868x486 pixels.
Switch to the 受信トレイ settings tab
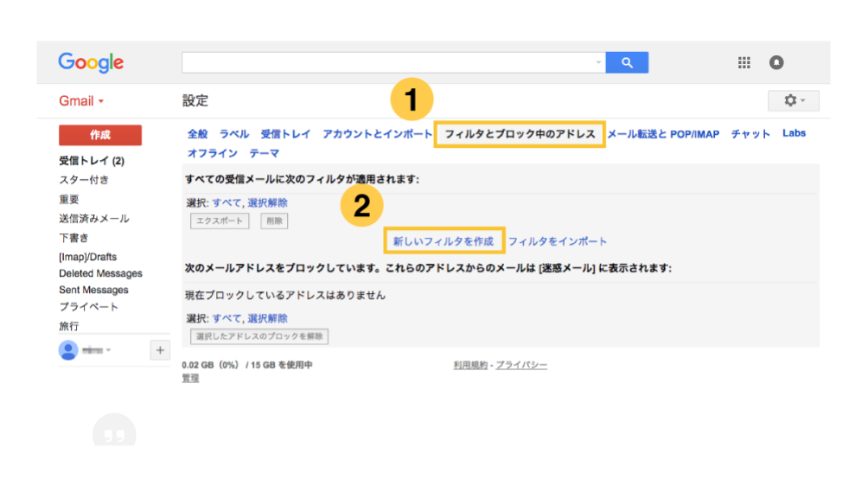point(285,134)
